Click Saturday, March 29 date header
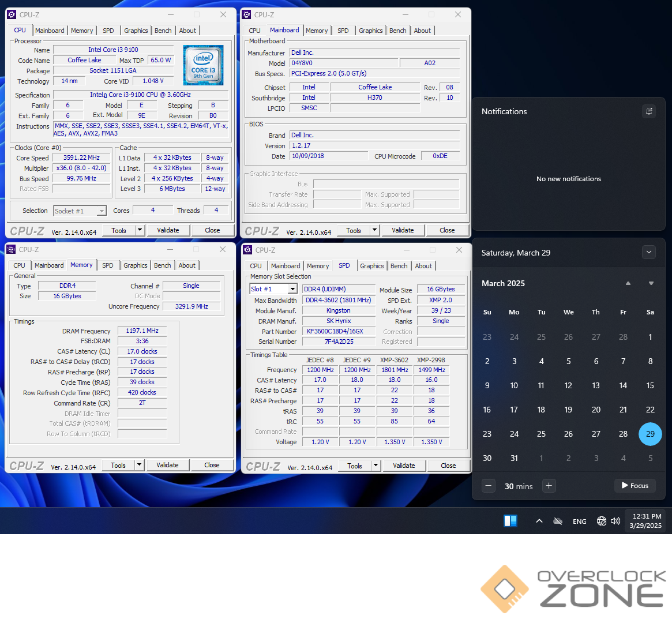The height and width of the screenshot is (619, 672). [x=516, y=253]
